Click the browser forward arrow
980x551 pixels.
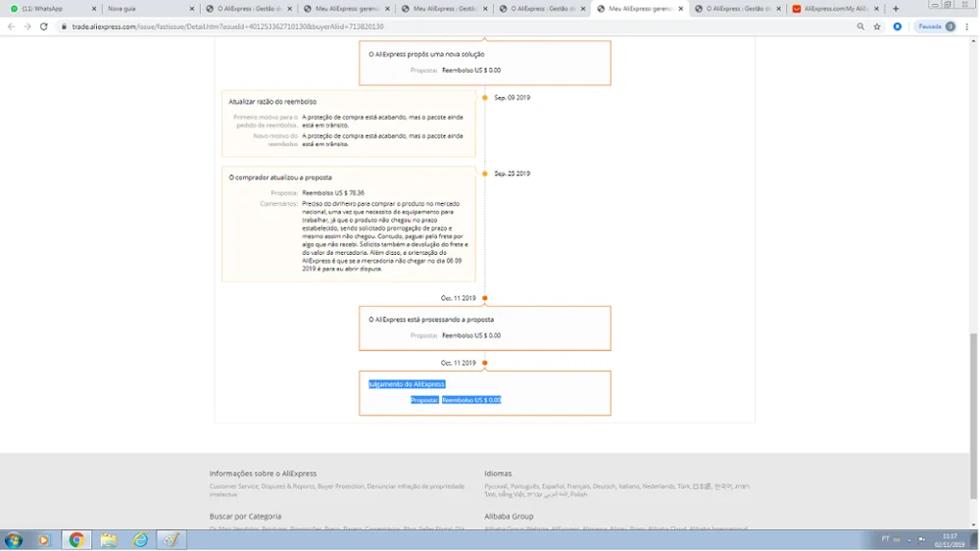click(x=26, y=26)
